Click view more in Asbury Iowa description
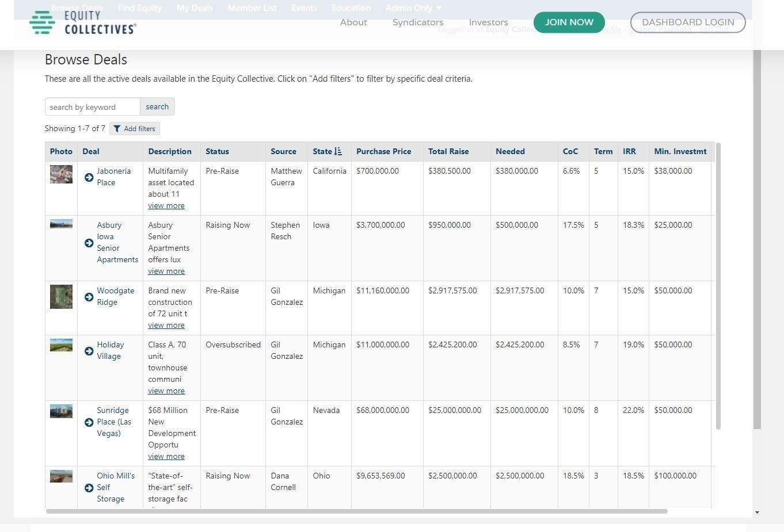The height and width of the screenshot is (532, 784). [x=166, y=271]
